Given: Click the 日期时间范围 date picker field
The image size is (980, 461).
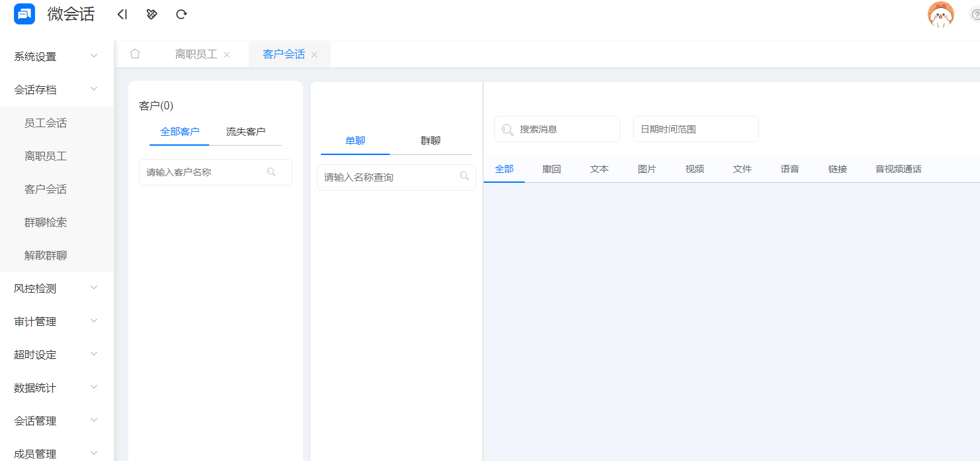Looking at the screenshot, I should (695, 129).
